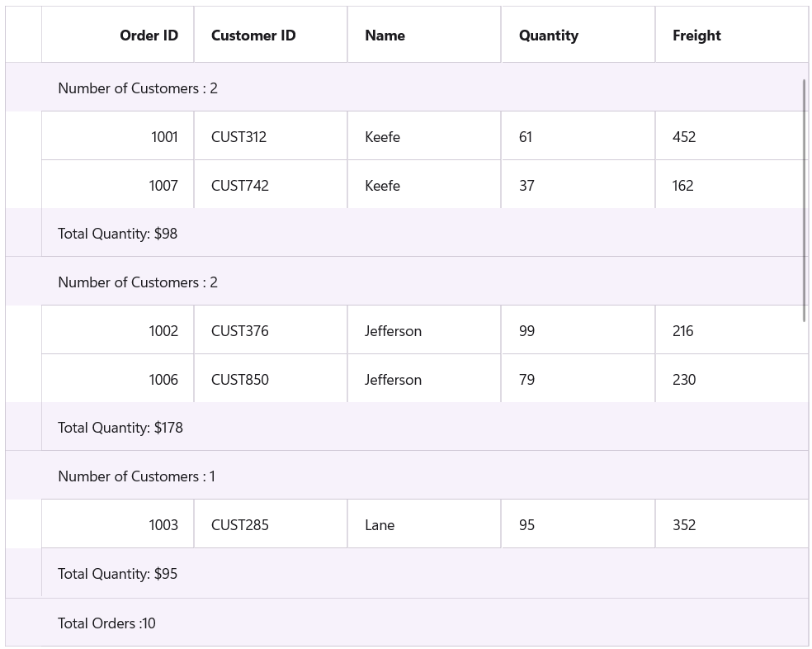Screen dimensions: 812x649
Task: Click the Customer ID column header
Action: 253,36
